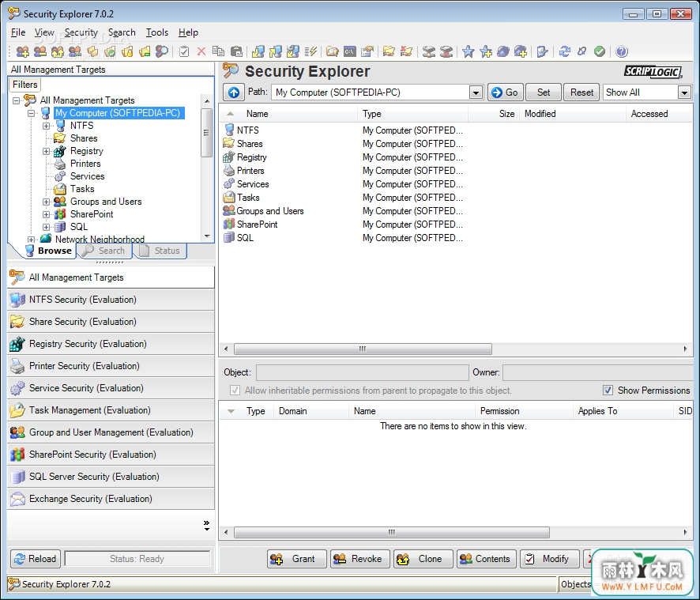Click the blue globe toolbar icon
Image resolution: width=700 pixels, height=600 pixels.
503,52
